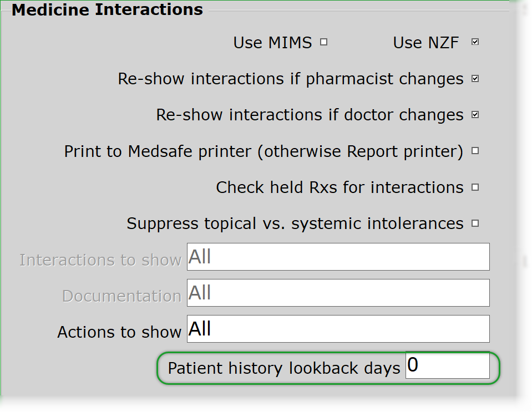
Task: Click the greyed Documentation label
Action: click(121, 296)
